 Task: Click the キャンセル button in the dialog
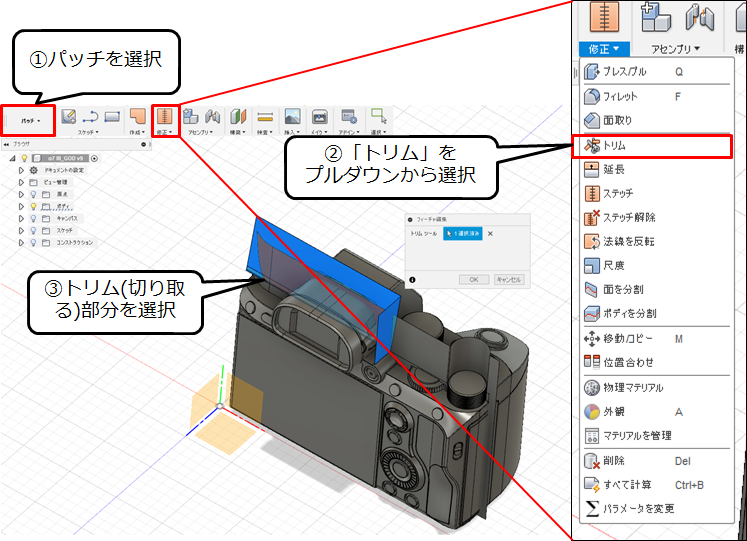509,280
